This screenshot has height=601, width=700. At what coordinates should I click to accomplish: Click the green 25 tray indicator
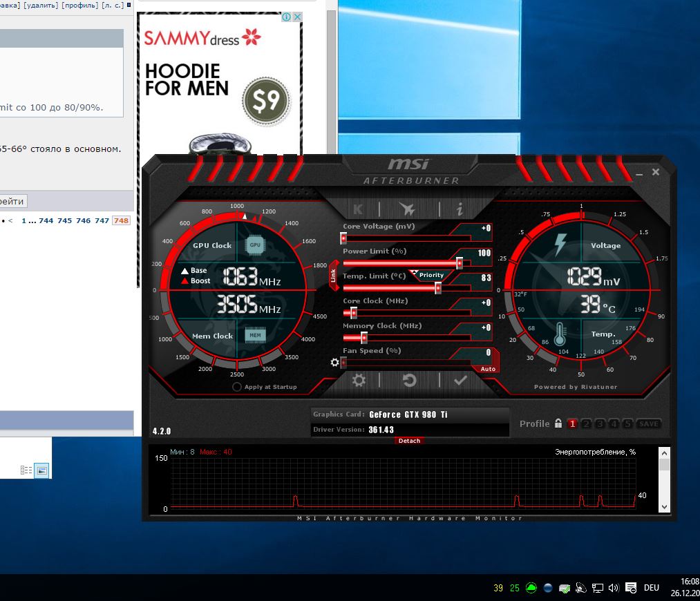[515, 588]
